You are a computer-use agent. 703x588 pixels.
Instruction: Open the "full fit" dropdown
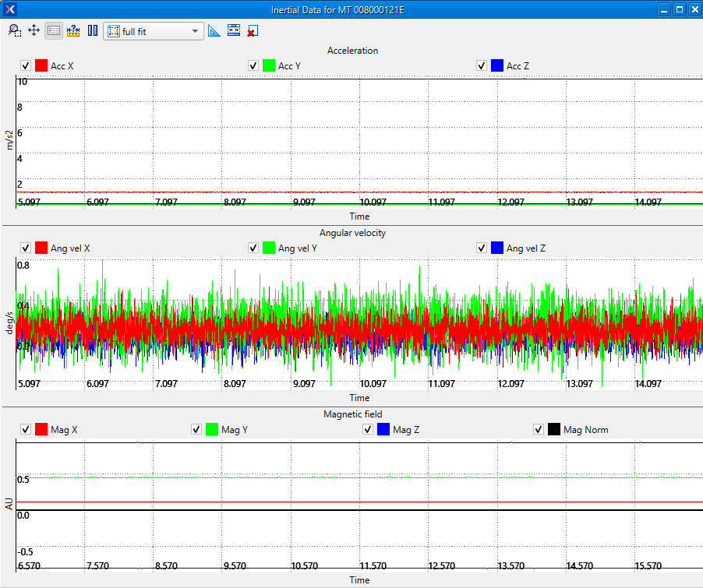point(196,30)
